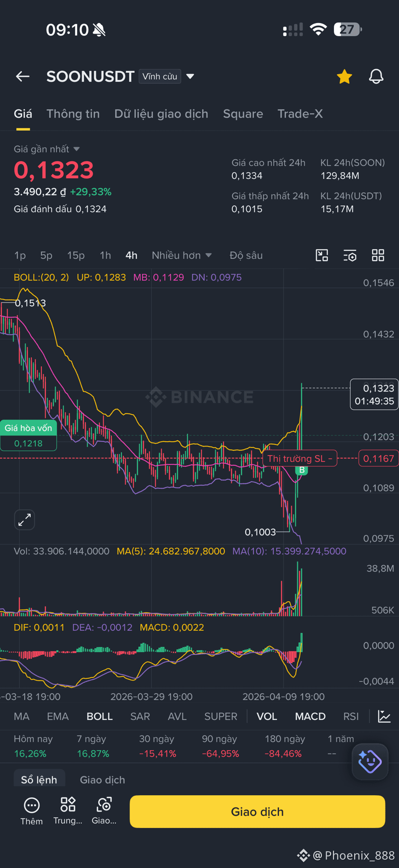Viewport: 399px width, 868px height.
Task: Tap the back arrow icon
Action: pyautogui.click(x=23, y=76)
